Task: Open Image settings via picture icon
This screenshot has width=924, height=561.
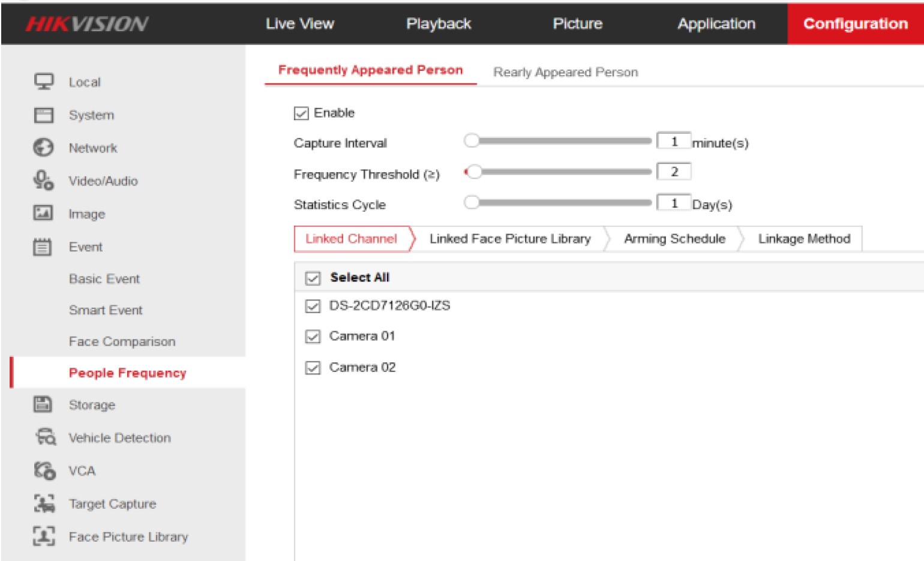Action: coord(43,214)
